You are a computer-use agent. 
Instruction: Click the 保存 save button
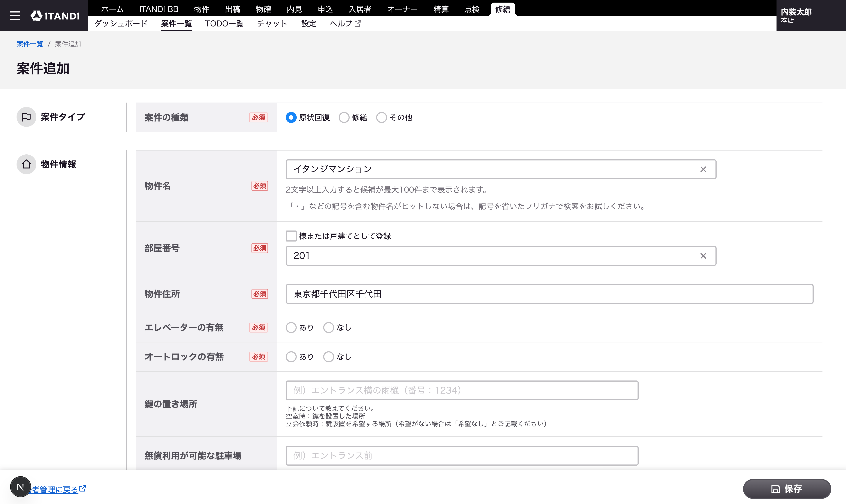(787, 489)
